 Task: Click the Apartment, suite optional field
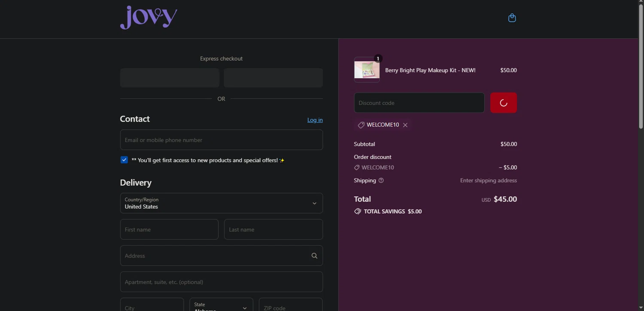(222, 282)
